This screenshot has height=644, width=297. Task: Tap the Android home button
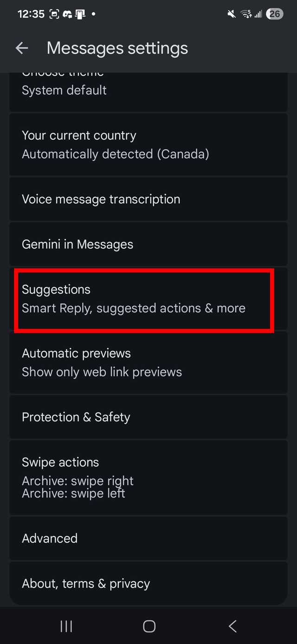pos(149,626)
